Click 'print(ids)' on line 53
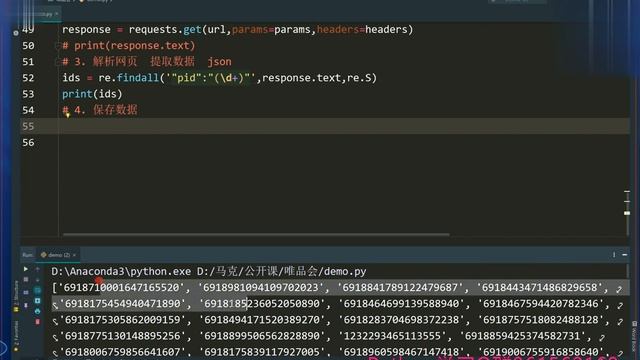The image size is (640, 360). [x=92, y=94]
